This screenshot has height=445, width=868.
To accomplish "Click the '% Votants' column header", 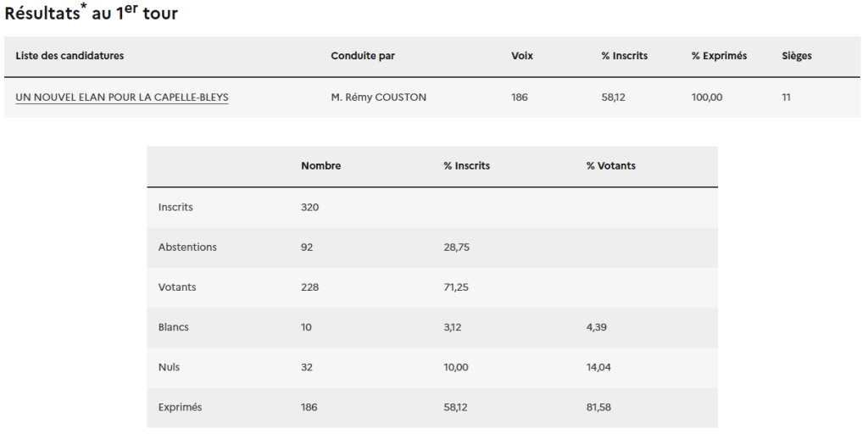I will pyautogui.click(x=610, y=166).
